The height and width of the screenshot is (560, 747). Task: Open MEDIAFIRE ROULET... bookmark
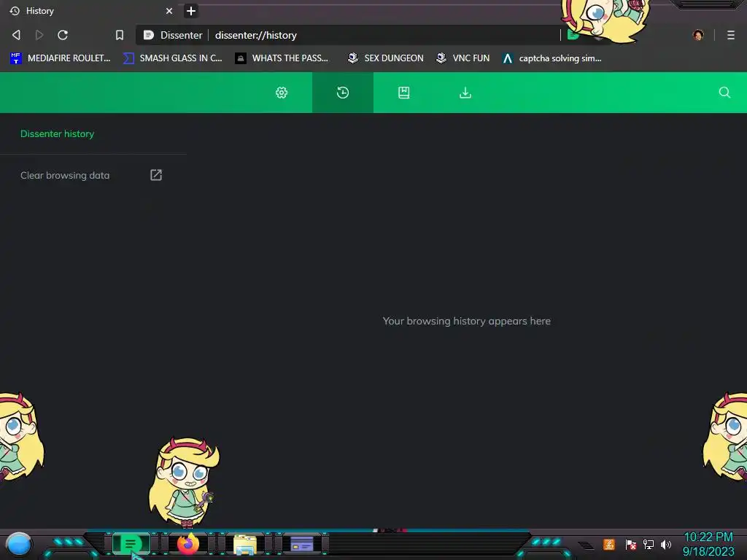(61, 58)
